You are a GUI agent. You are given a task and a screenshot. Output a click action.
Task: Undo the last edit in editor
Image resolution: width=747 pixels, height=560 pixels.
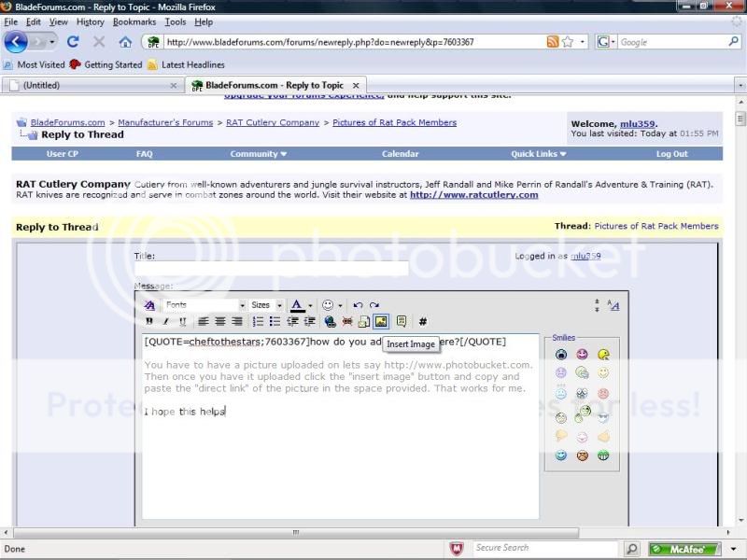tap(359, 305)
